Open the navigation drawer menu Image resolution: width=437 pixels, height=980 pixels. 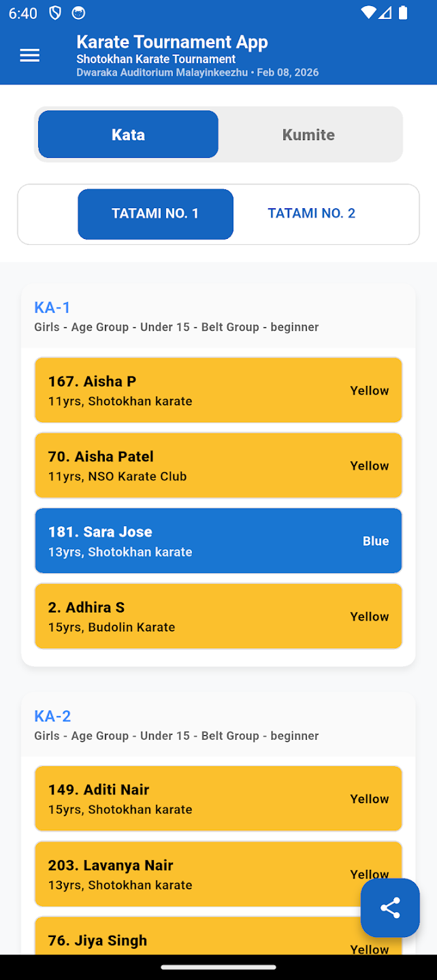pos(29,56)
